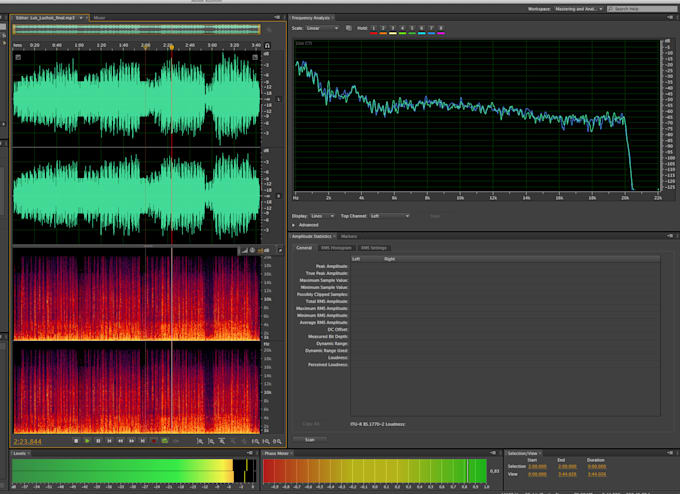Switch to the Markers tab
Image resolution: width=680 pixels, height=494 pixels.
click(x=349, y=236)
